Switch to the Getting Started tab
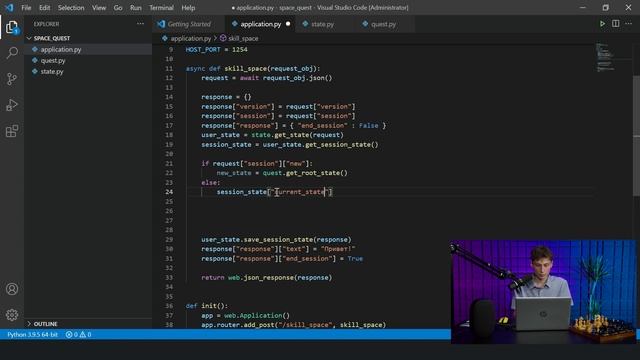Viewport: 640px width, 360px height. tap(189, 24)
